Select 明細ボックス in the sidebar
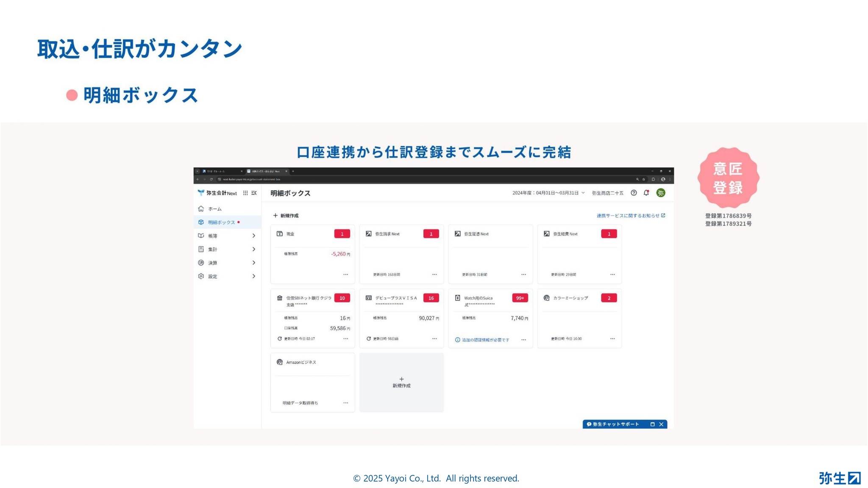Screen dimensions: 868x488 pyautogui.click(x=228, y=222)
